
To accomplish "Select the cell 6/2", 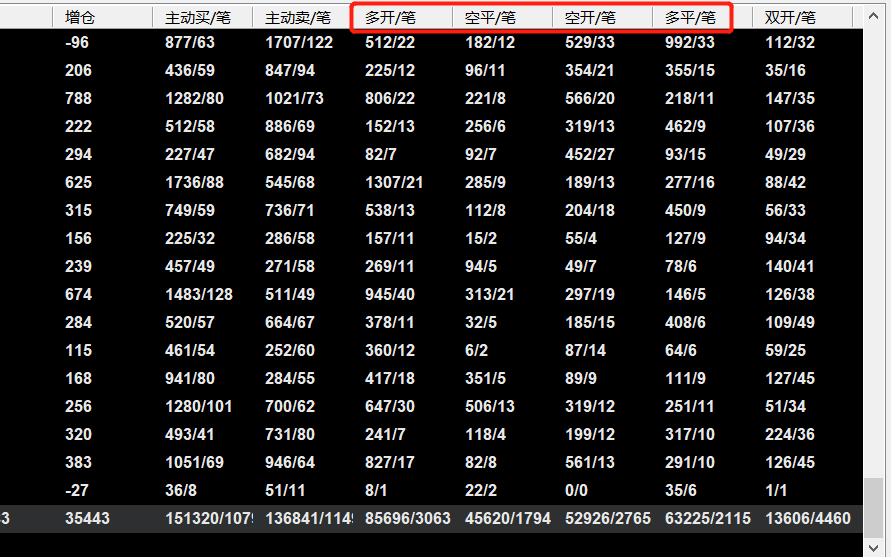I will tap(476, 350).
